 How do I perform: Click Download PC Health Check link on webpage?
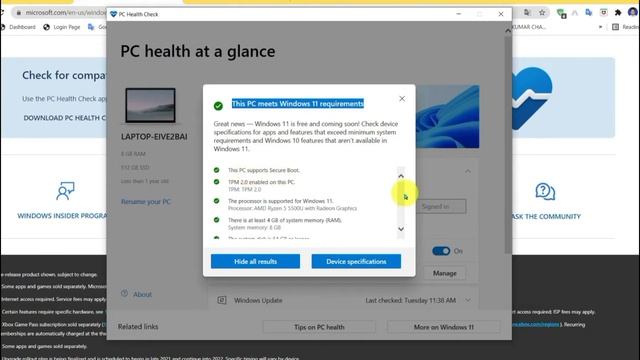65,118
